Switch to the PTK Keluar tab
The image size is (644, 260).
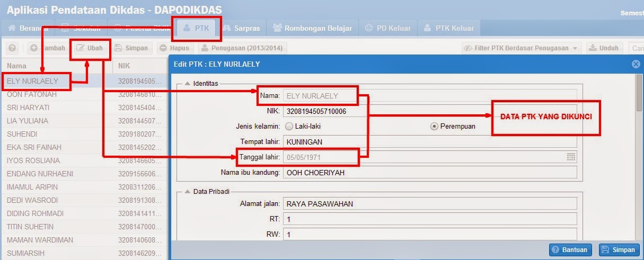[x=449, y=28]
